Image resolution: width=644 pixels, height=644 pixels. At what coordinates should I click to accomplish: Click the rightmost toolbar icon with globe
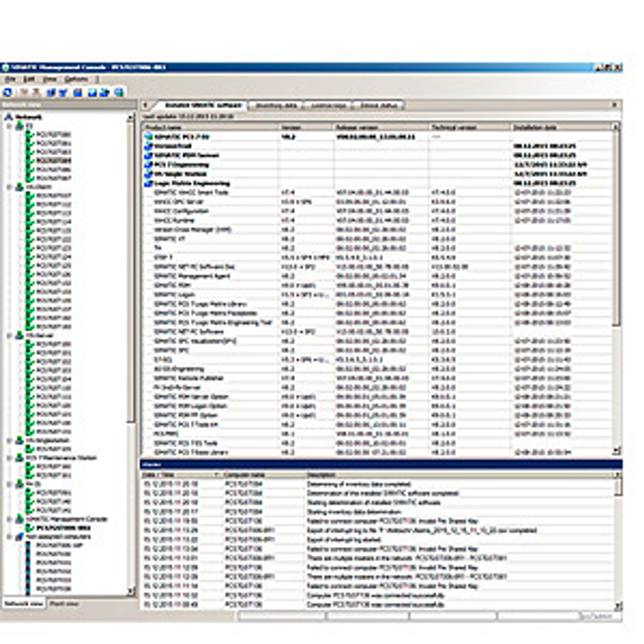(119, 93)
